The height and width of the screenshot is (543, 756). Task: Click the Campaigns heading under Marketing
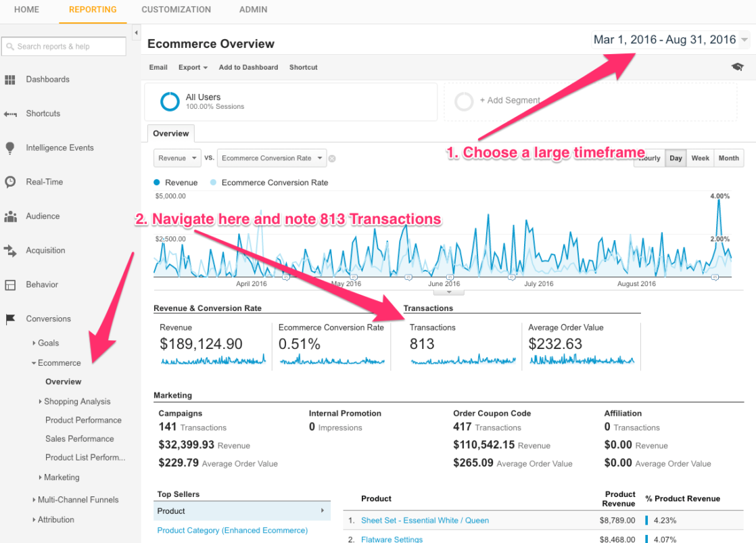coord(181,413)
